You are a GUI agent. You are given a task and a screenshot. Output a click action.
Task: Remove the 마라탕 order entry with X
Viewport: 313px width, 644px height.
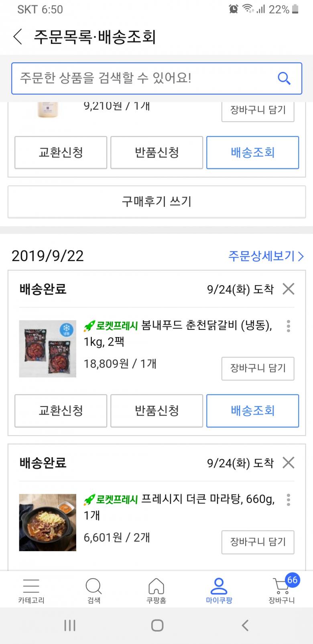coord(288,463)
